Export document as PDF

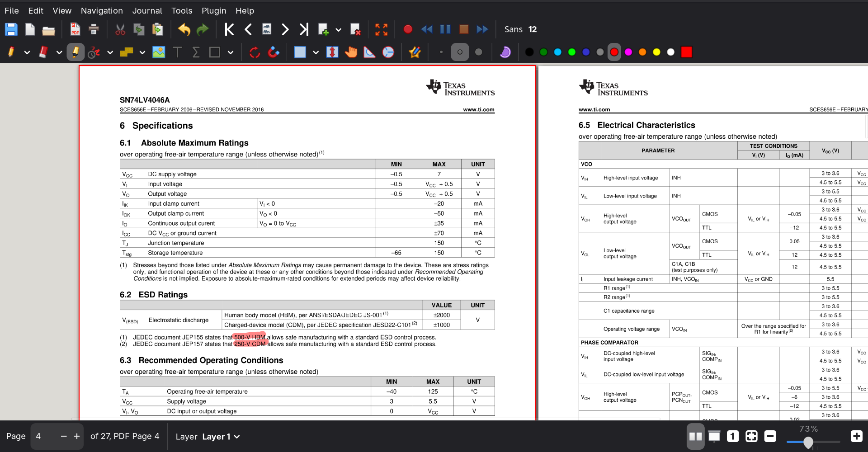tap(75, 29)
